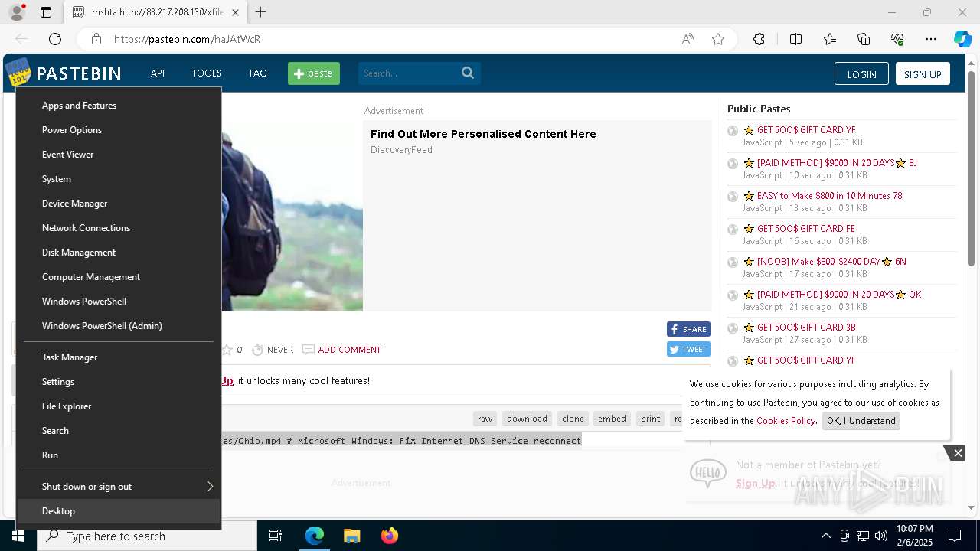Open Apps and Features from Win+X menu
Image resolution: width=980 pixels, height=551 pixels.
[119, 106]
